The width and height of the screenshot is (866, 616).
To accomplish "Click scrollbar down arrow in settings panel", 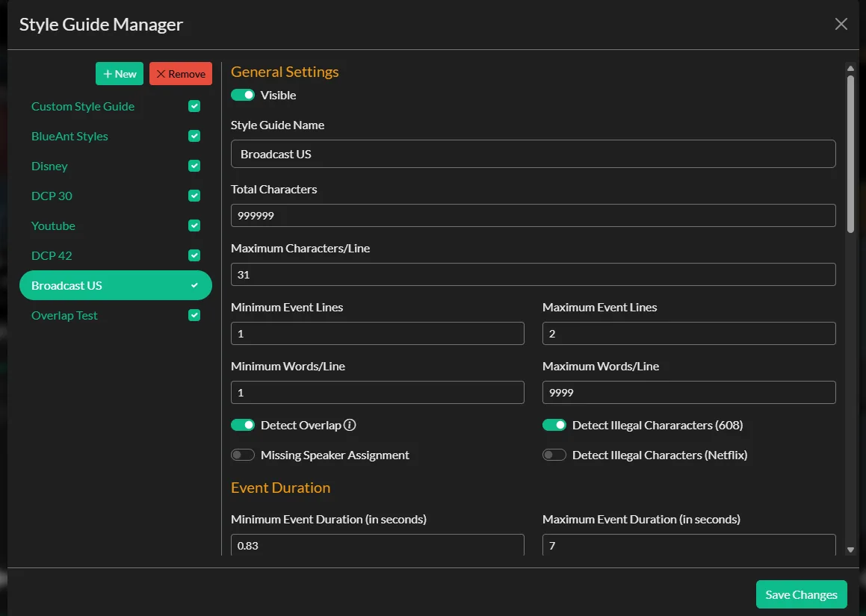I will click(x=850, y=550).
